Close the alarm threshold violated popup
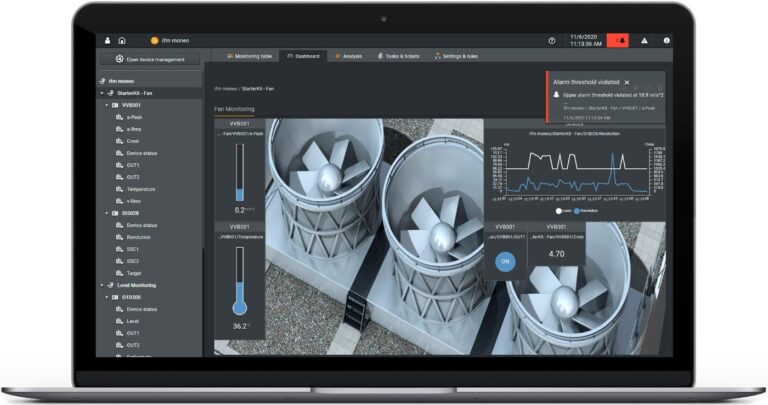 (x=626, y=82)
